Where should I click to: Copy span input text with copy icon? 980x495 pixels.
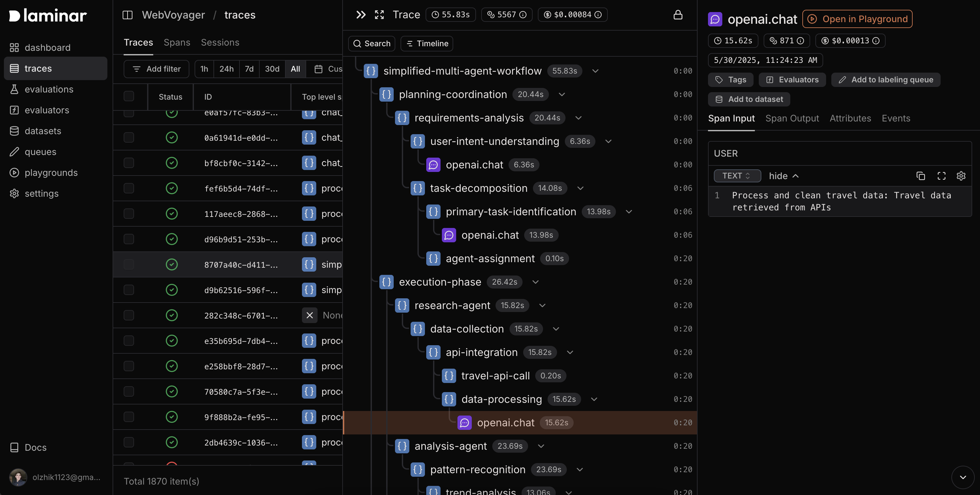click(920, 176)
